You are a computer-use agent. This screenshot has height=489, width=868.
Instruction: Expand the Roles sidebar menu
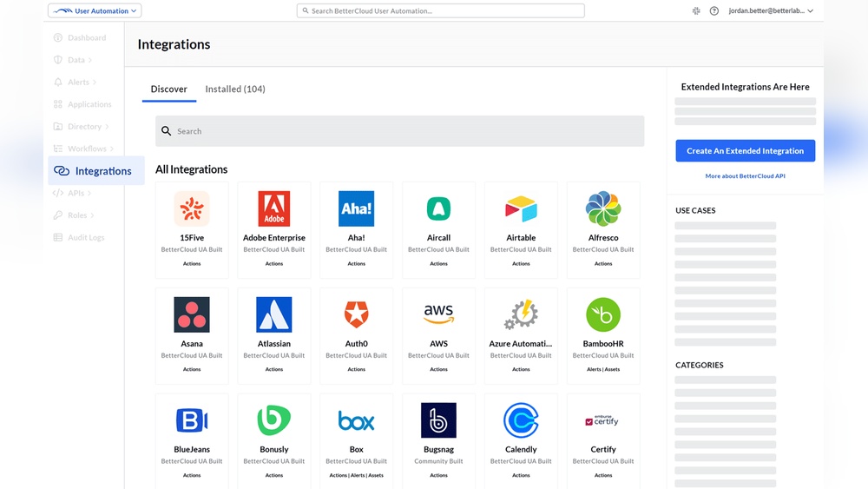coord(92,215)
